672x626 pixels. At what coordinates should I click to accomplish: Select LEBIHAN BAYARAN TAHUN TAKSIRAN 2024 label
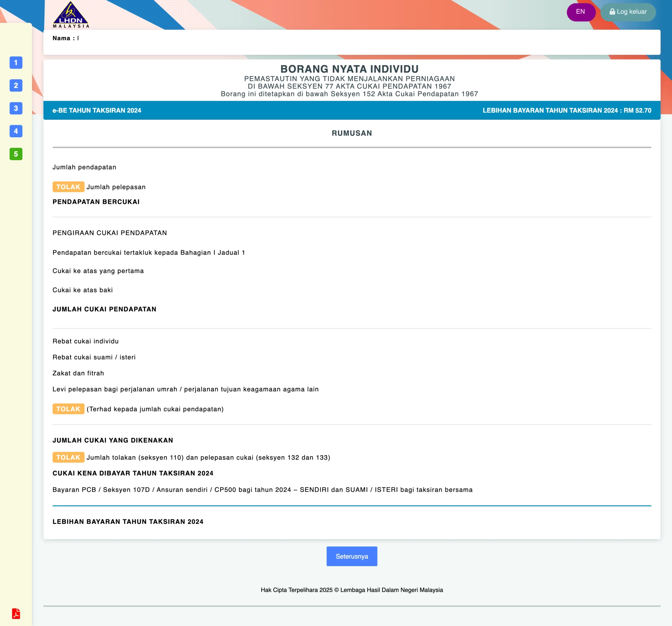[x=128, y=521]
